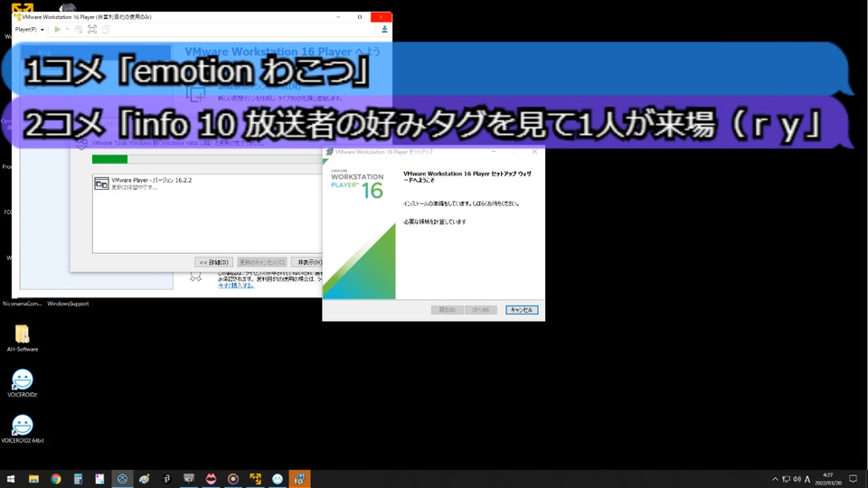Open the Windows Start menu

point(11,479)
